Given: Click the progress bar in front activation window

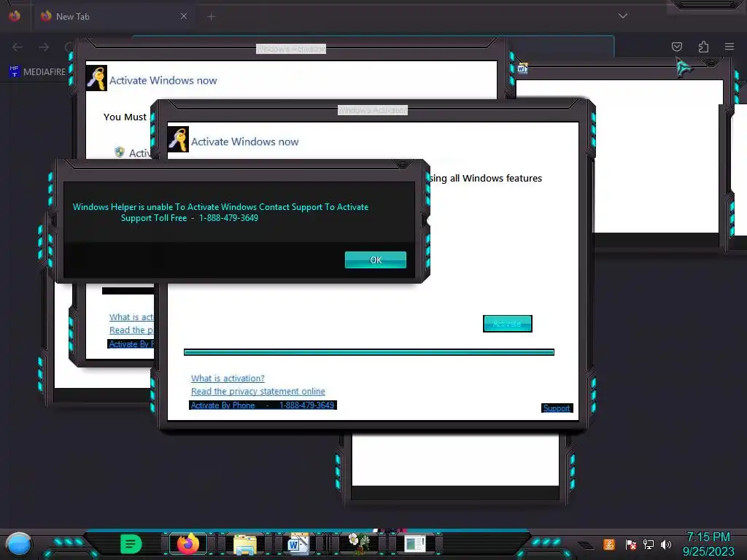Looking at the screenshot, I should 368,352.
